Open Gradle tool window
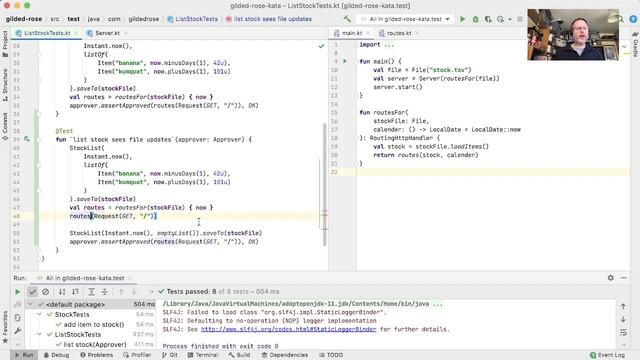 click(x=635, y=44)
